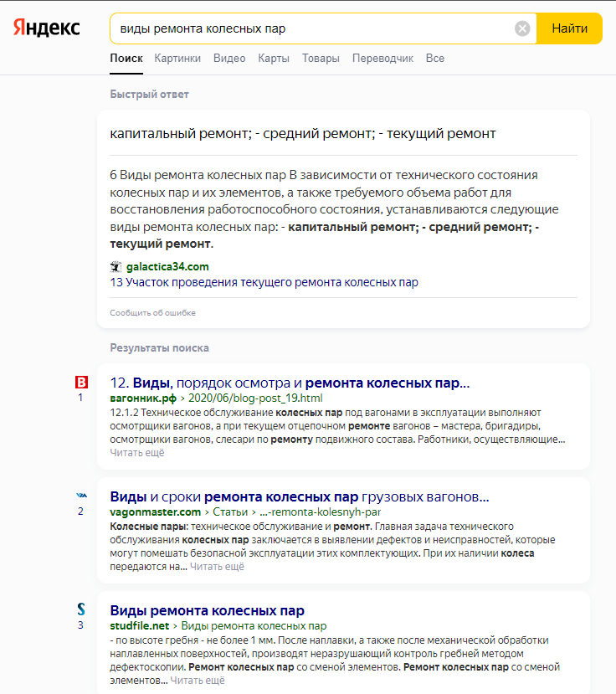Open the Переводчик tab
Screen dimensions: 616x694
(382, 59)
